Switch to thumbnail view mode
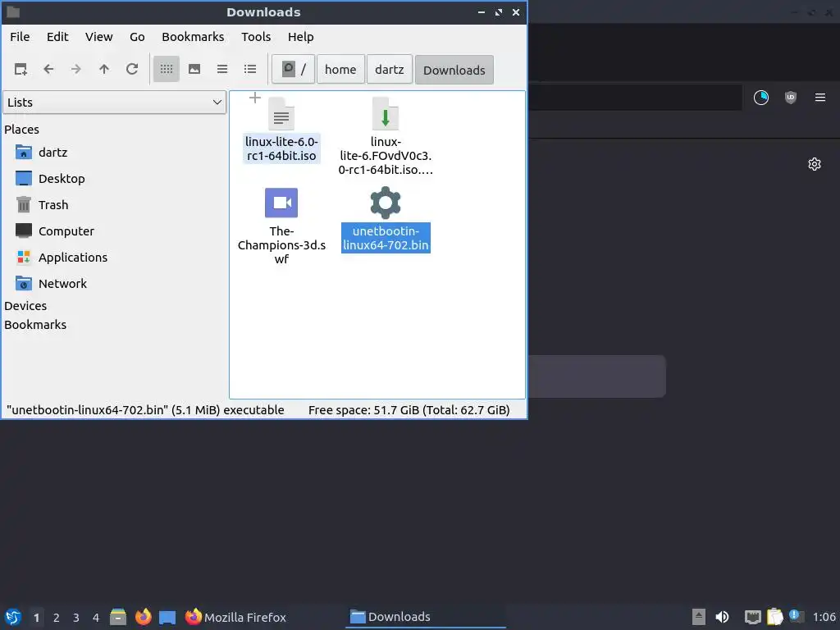Screen dimensions: 840x630 click(194, 69)
